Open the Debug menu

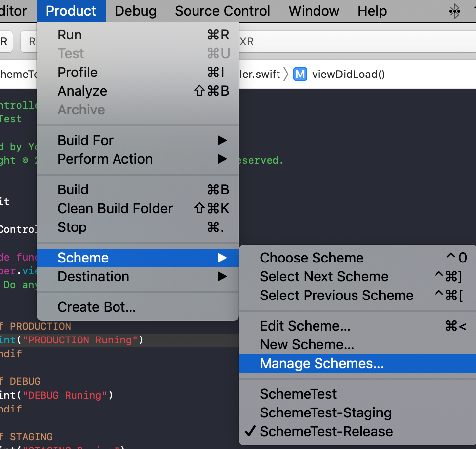click(x=135, y=11)
